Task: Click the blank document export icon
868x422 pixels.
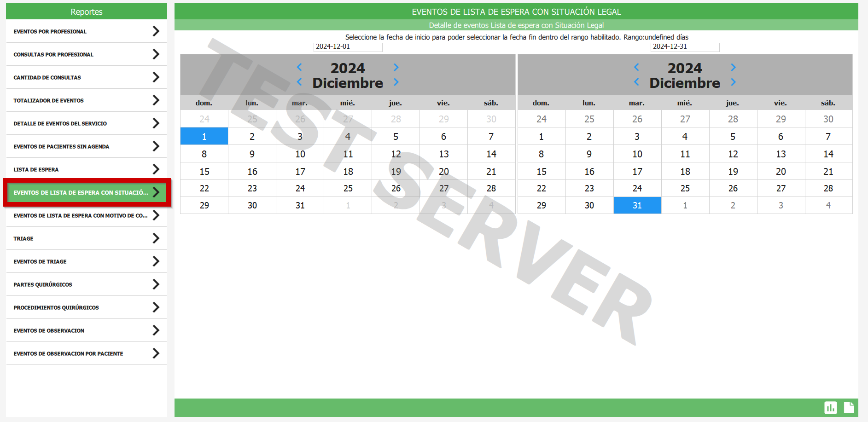Action: tap(849, 407)
